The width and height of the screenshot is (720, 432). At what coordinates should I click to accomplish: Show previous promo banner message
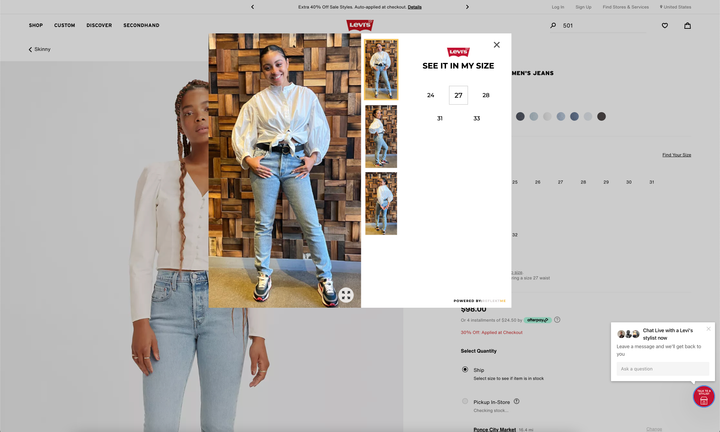click(253, 7)
